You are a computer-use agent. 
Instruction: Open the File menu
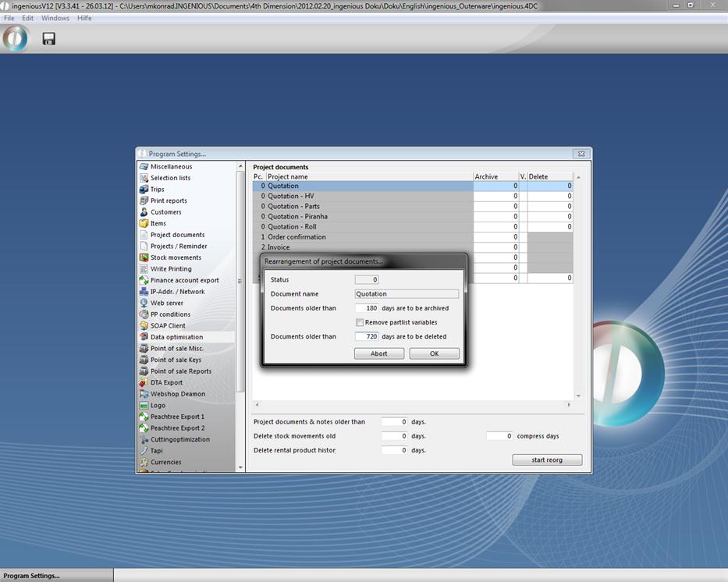[x=9, y=18]
